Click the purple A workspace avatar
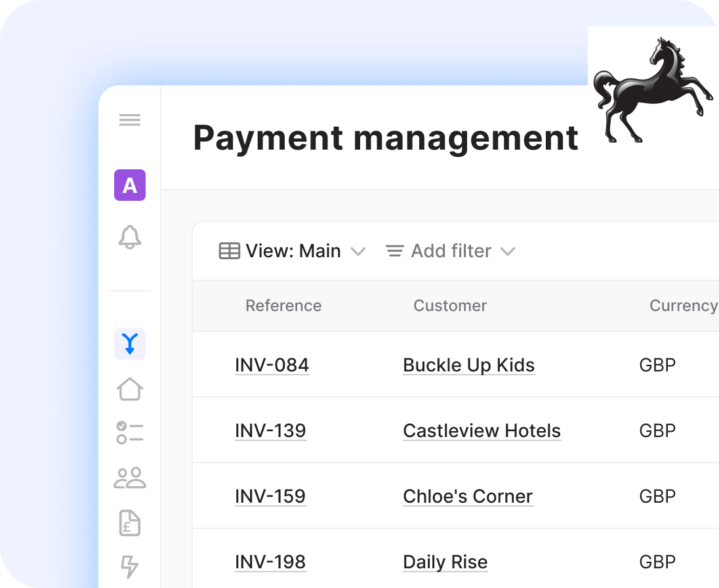Image resolution: width=719 pixels, height=588 pixels. 130,185
